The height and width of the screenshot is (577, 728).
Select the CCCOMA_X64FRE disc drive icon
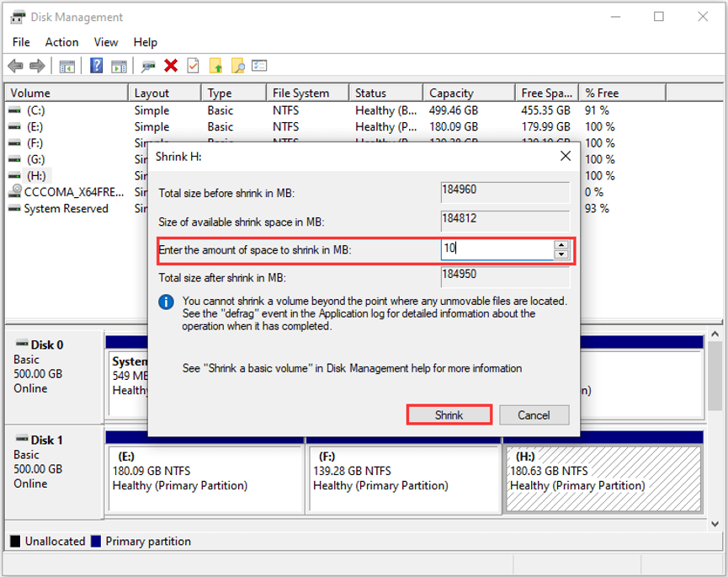pyautogui.click(x=15, y=190)
